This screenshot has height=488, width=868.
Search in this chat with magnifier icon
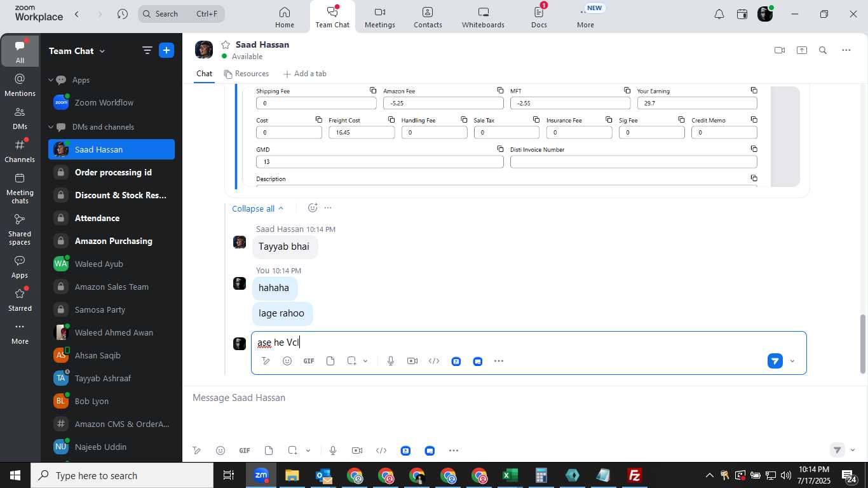(x=823, y=50)
